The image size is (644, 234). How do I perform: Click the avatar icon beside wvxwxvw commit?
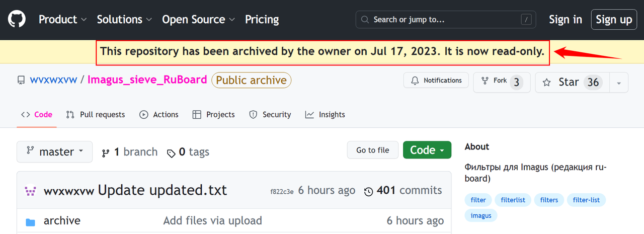pyautogui.click(x=31, y=191)
